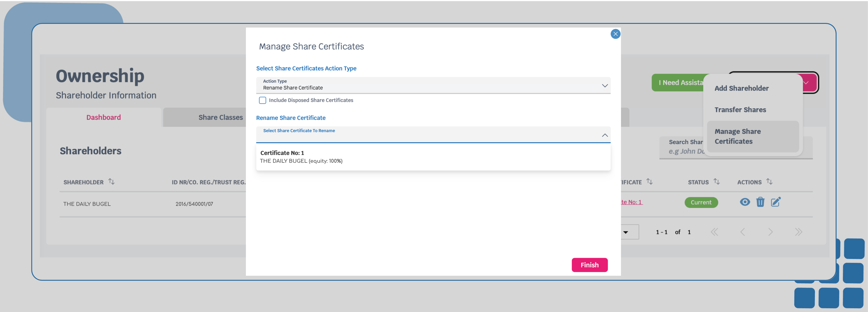The height and width of the screenshot is (312, 868).
Task: Collapse the Select Share Certificate To Rename dropdown
Action: click(604, 135)
